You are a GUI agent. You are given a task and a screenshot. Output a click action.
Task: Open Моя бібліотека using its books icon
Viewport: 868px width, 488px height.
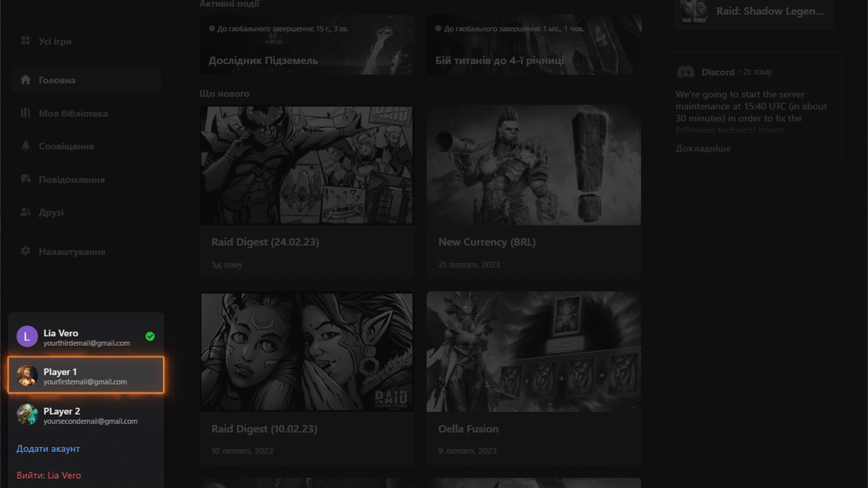tap(25, 113)
